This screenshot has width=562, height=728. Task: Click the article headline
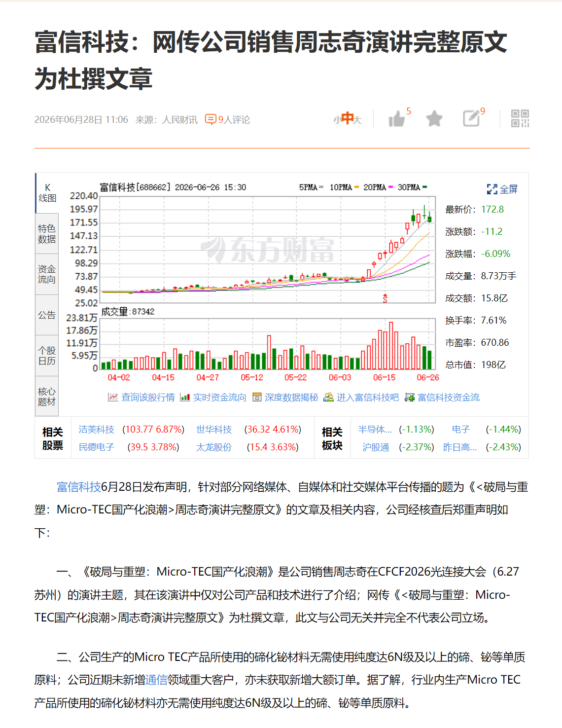point(271,60)
